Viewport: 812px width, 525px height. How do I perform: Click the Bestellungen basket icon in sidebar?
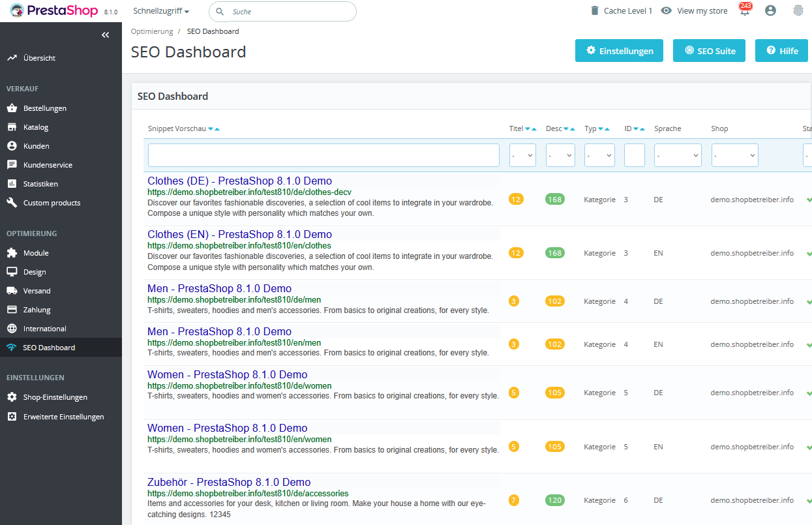[x=12, y=108]
